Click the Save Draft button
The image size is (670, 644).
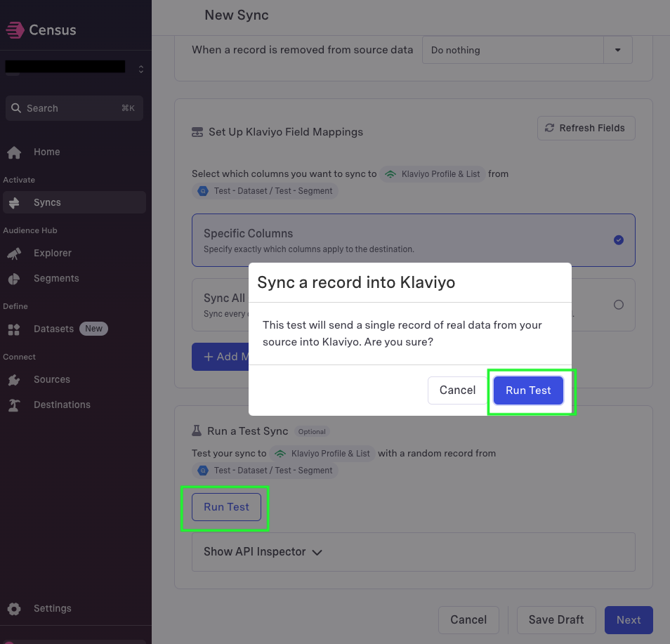click(556, 619)
